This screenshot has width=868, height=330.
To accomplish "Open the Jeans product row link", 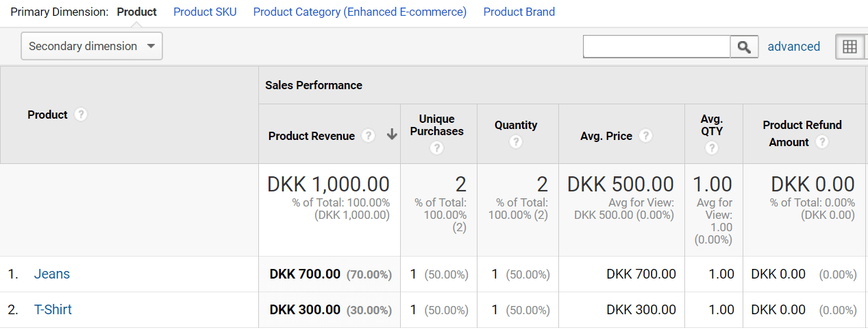I will [x=52, y=274].
